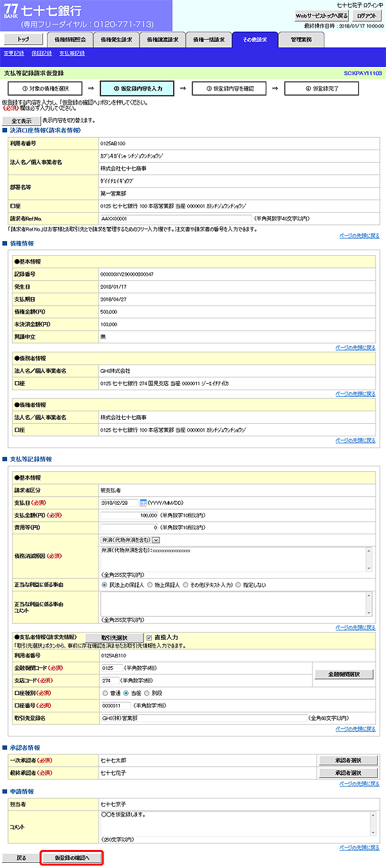The height and width of the screenshot is (868, 386).
Task: Click 承認者選択 for 一次承認者
Action: (348, 760)
